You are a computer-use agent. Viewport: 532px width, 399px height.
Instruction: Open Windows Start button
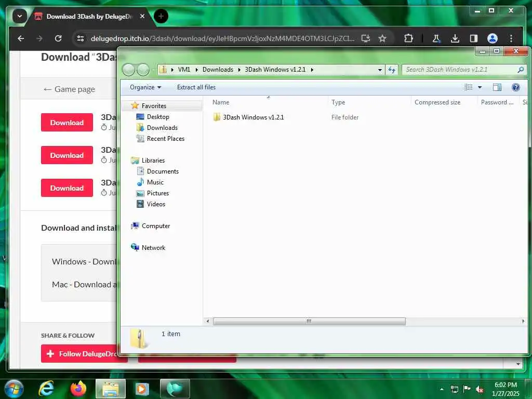click(14, 389)
